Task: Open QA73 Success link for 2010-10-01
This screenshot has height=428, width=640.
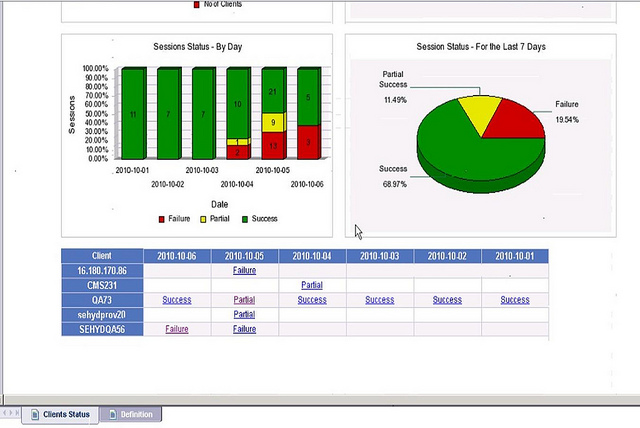Action: (x=515, y=299)
